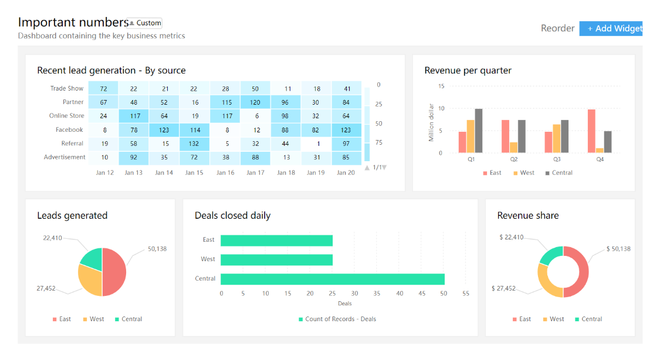Select the heatmap color scale bar

(367, 124)
